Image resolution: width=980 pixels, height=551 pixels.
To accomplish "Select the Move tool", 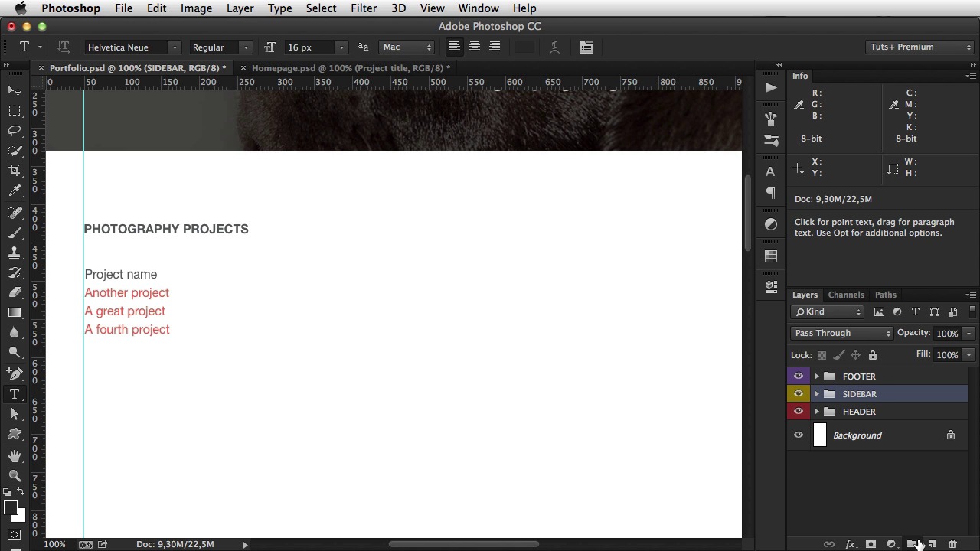I will pos(15,91).
